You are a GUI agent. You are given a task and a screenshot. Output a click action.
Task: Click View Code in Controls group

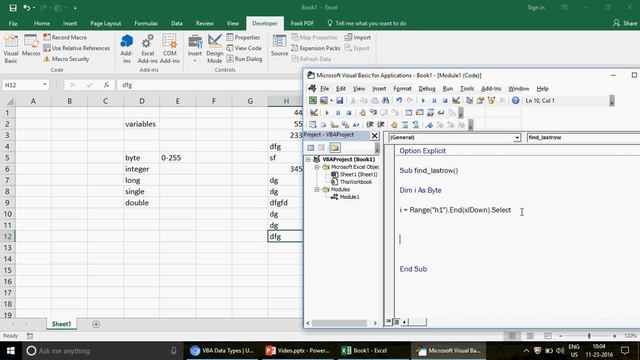pos(244,48)
